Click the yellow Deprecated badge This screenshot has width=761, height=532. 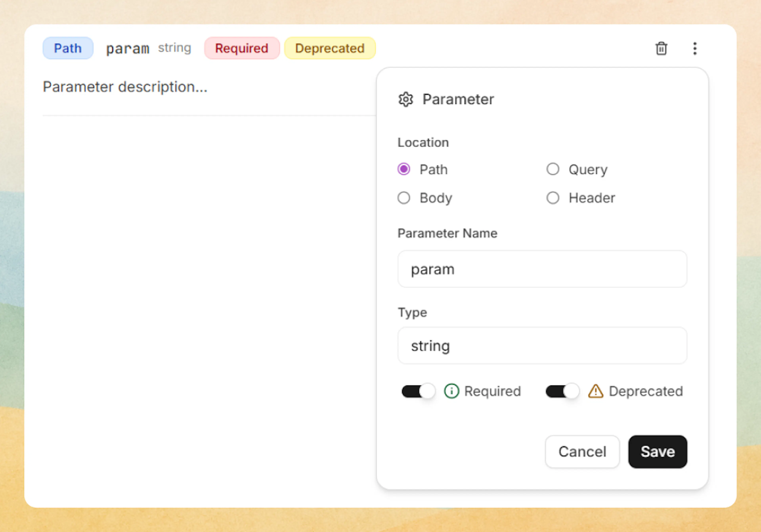click(x=330, y=48)
